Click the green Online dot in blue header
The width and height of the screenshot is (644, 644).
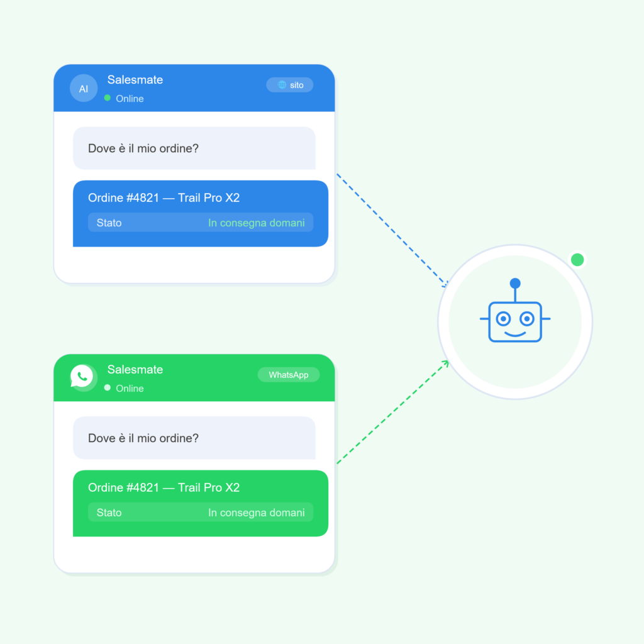pos(108,97)
